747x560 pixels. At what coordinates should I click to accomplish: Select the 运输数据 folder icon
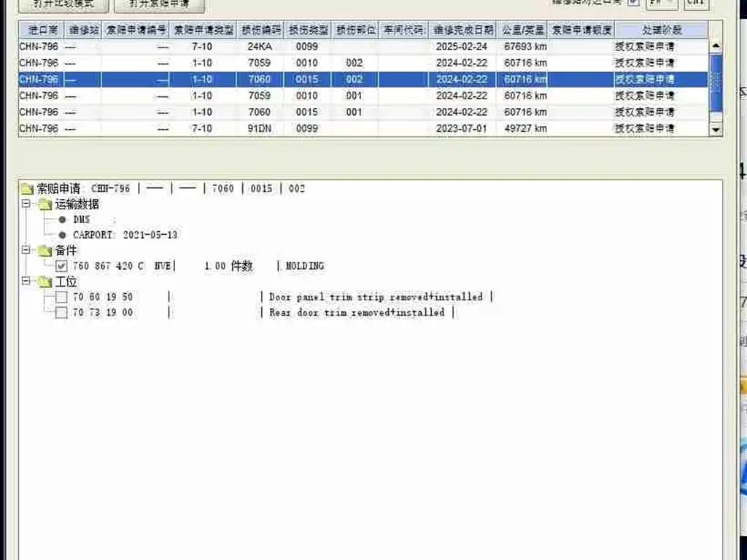pos(45,205)
